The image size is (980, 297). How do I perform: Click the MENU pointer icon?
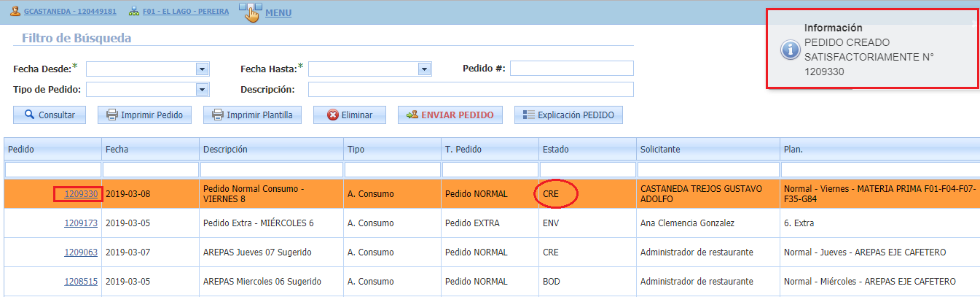(250, 12)
